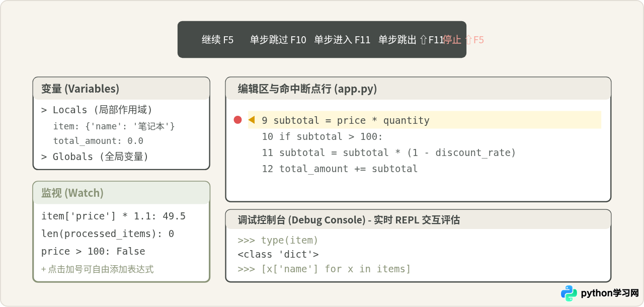This screenshot has width=644, height=307.
Task: Click the Python logo icon
Action: tap(569, 293)
